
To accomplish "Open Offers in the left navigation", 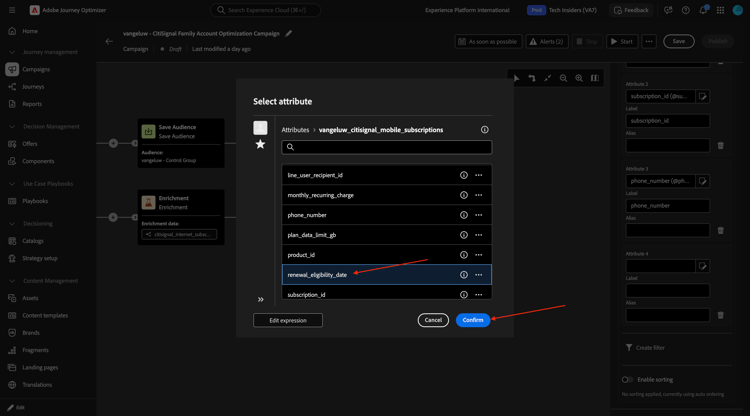I will coord(30,144).
